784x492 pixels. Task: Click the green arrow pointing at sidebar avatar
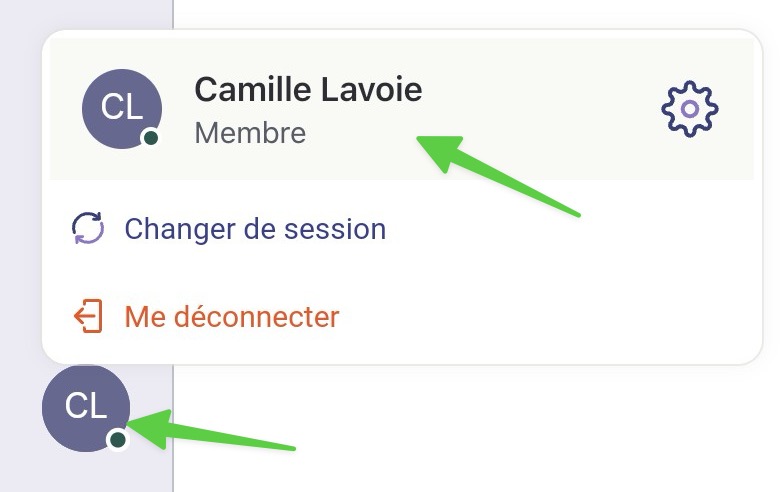click(211, 430)
